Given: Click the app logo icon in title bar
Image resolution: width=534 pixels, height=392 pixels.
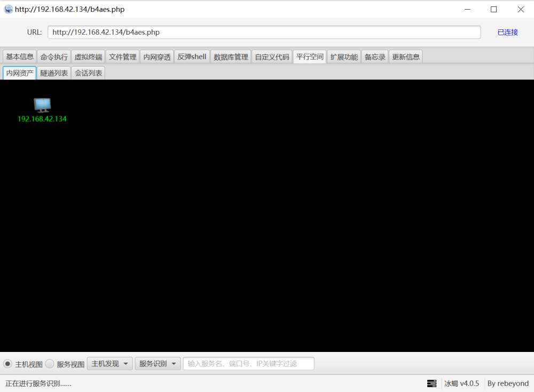Looking at the screenshot, I should click(8, 9).
